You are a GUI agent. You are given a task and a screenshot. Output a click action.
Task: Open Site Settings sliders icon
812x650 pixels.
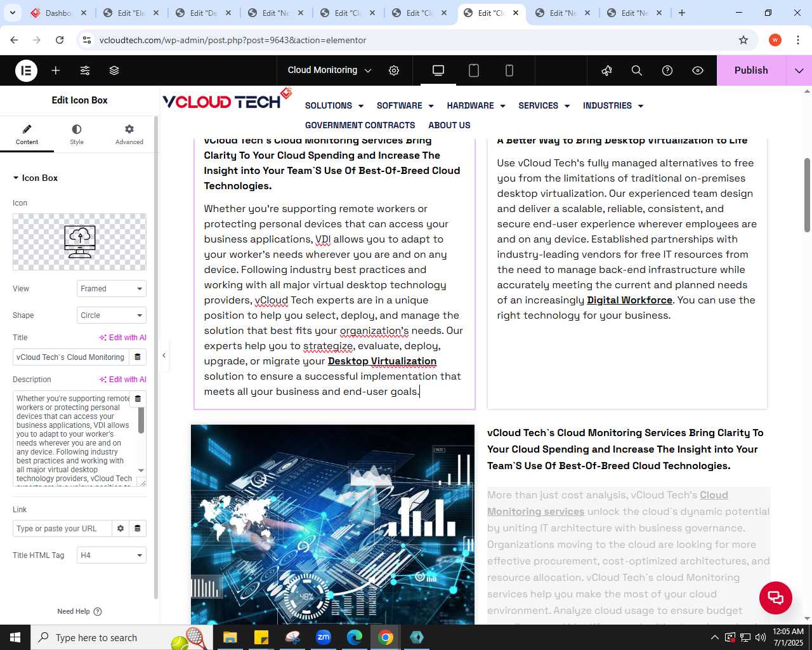[85, 70]
